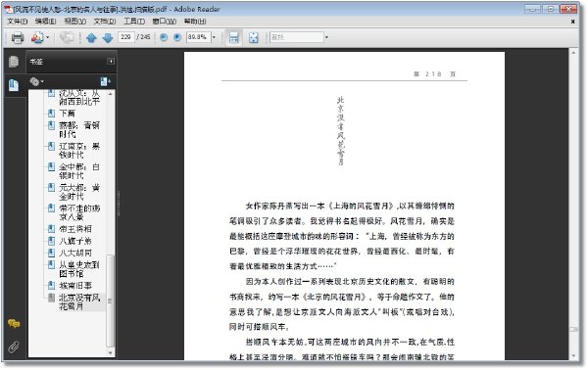Select bookmark 北京没有风花雪月
This screenshot has width=588, height=370.
(x=79, y=301)
